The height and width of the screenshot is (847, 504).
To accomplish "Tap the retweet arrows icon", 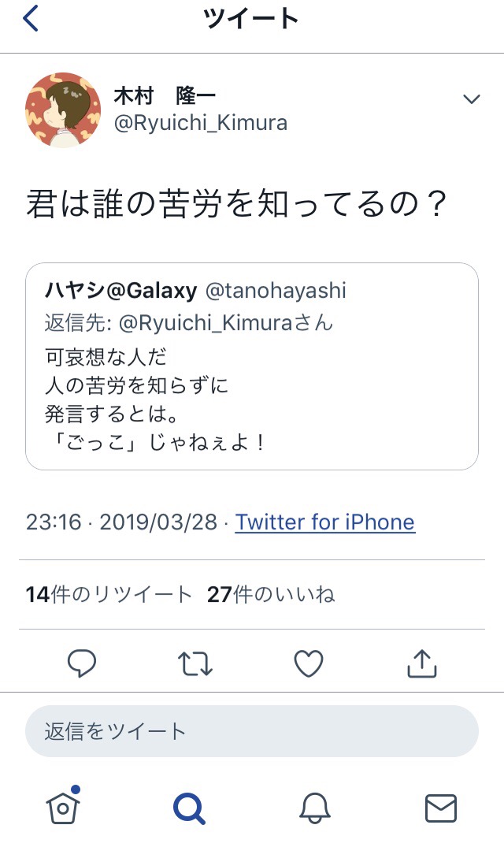I will [195, 663].
